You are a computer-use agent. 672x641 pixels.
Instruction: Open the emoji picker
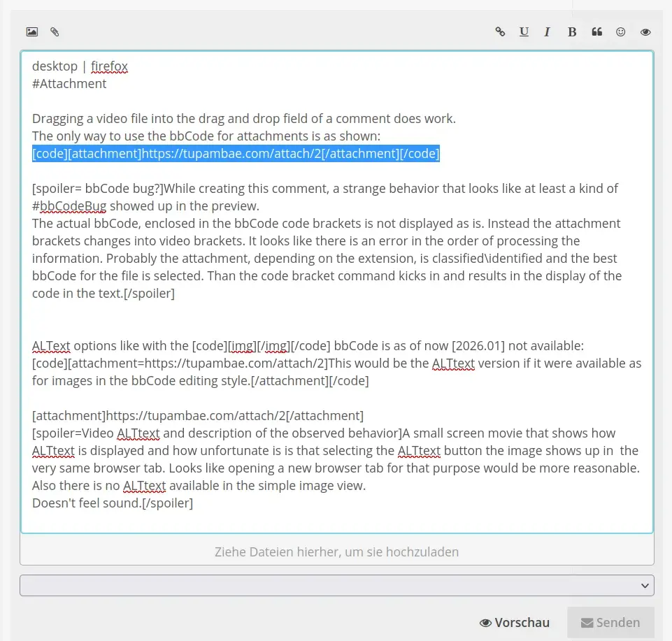click(620, 31)
